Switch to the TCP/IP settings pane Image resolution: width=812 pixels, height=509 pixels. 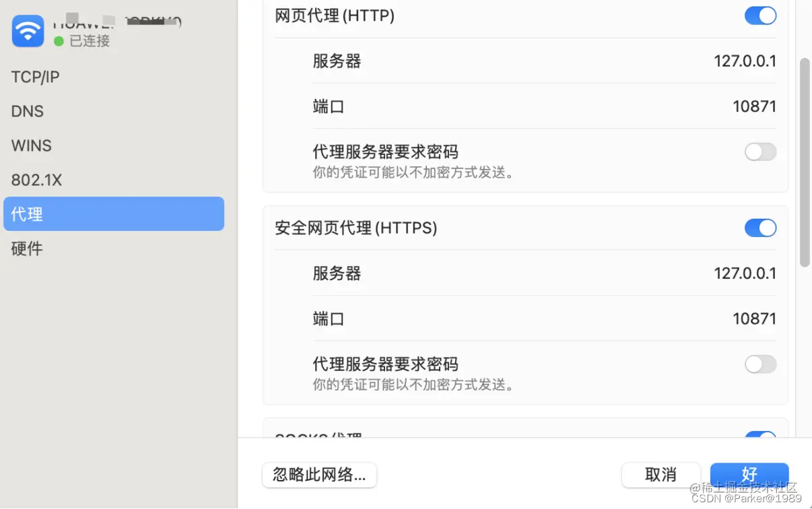35,77
